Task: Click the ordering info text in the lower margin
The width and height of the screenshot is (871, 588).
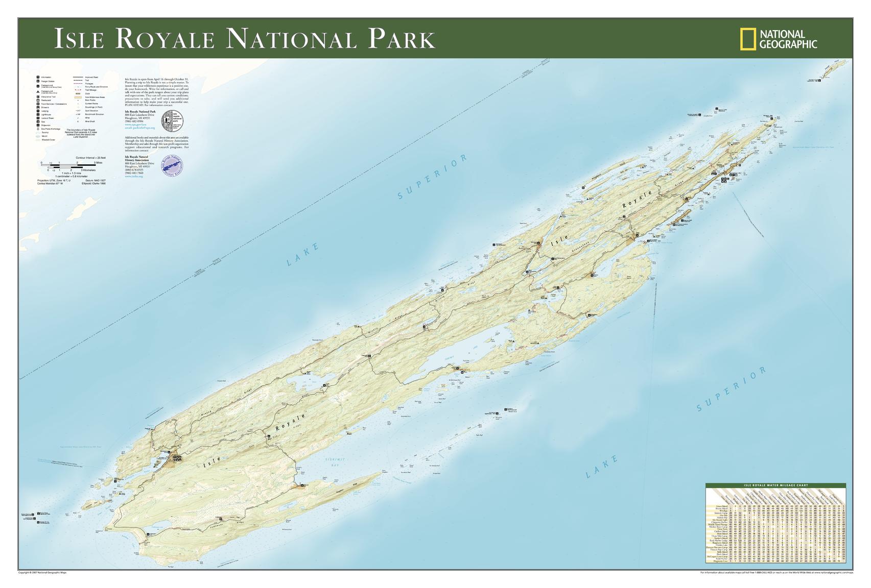Action: pos(776,573)
